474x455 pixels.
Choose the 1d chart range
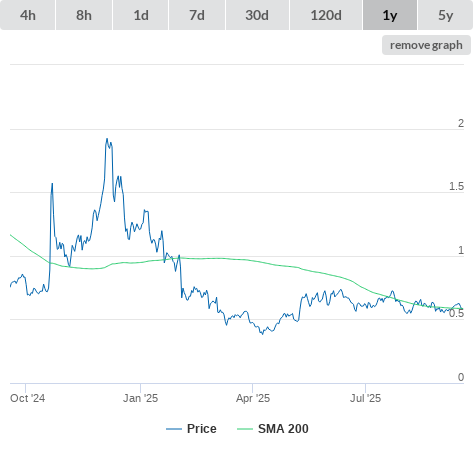[x=141, y=15]
